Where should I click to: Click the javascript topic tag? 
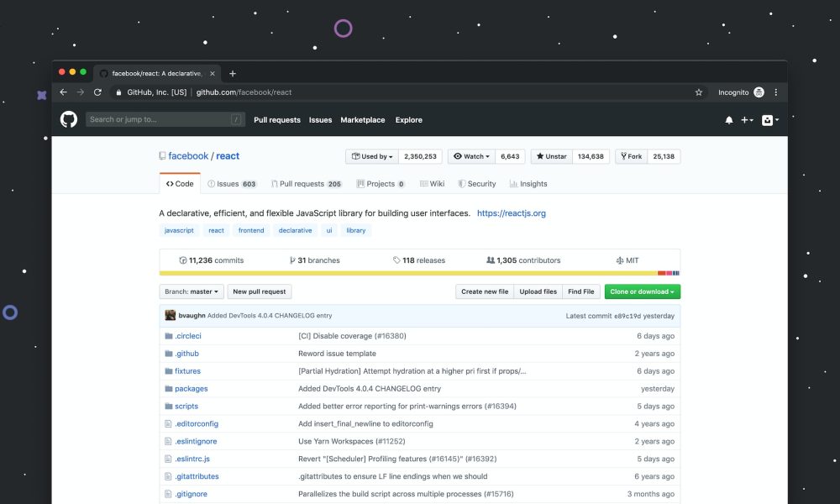[x=179, y=230]
